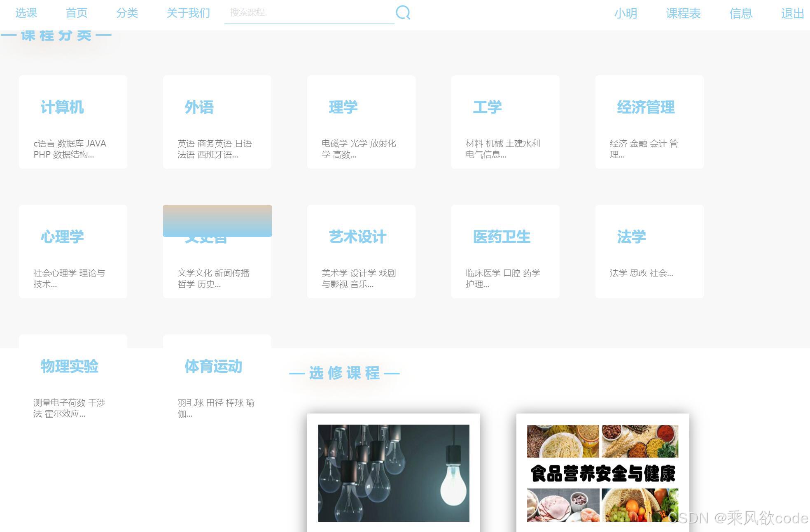Click the search magnifier icon
Screen dimensions: 810x532
click(x=403, y=13)
